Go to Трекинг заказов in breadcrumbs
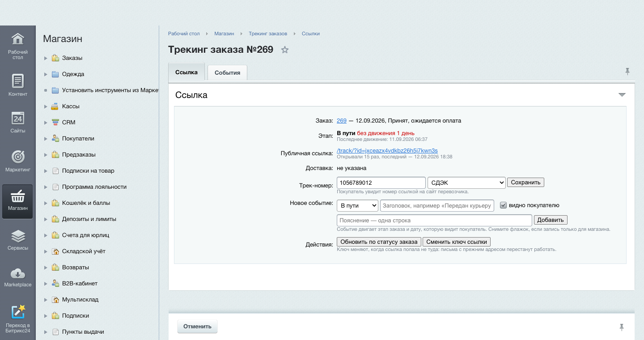 (x=268, y=34)
